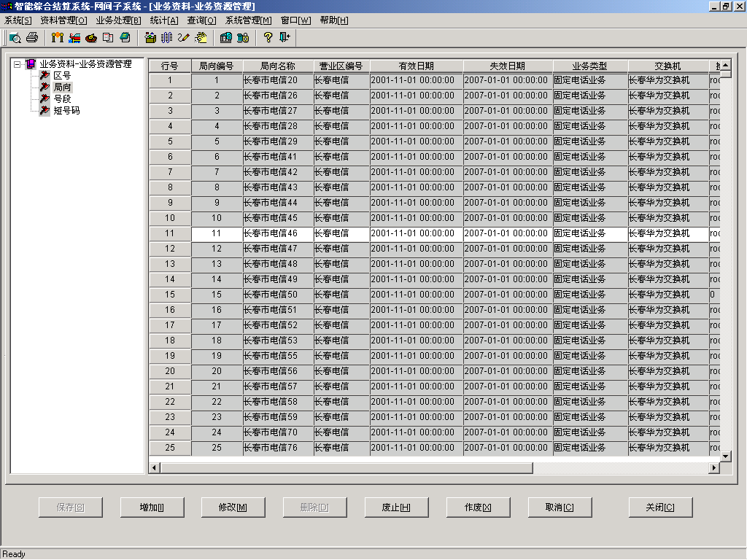Select 短号码 in the tree panel
This screenshot has width=747, height=560.
[x=66, y=111]
